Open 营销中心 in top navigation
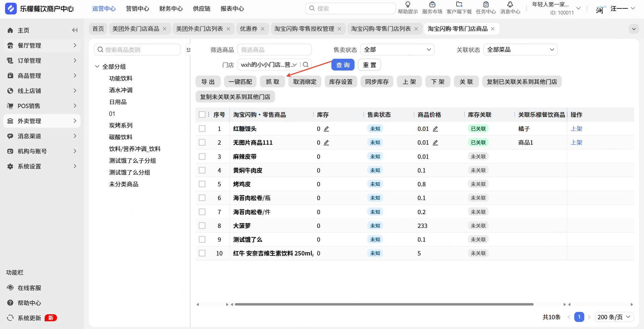This screenshot has height=329, width=644. 137,9
